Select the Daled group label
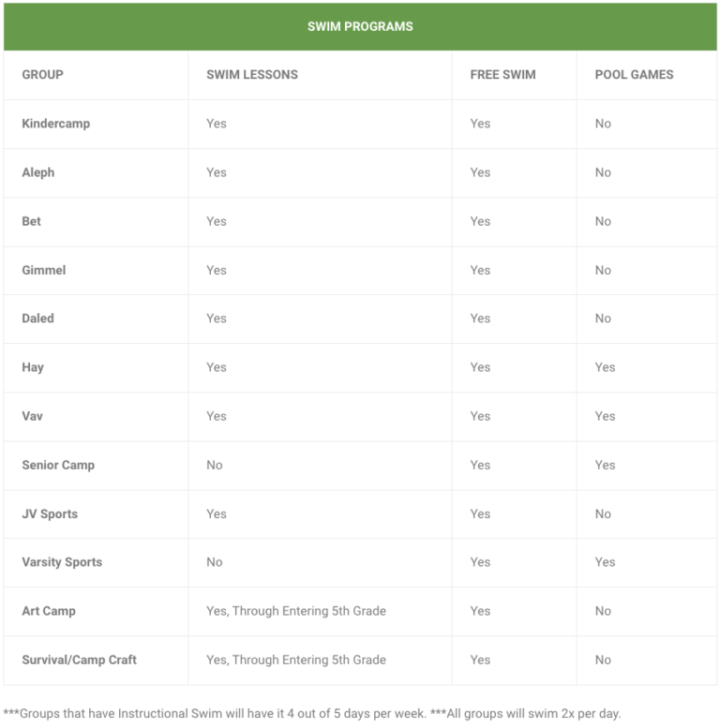 38,319
